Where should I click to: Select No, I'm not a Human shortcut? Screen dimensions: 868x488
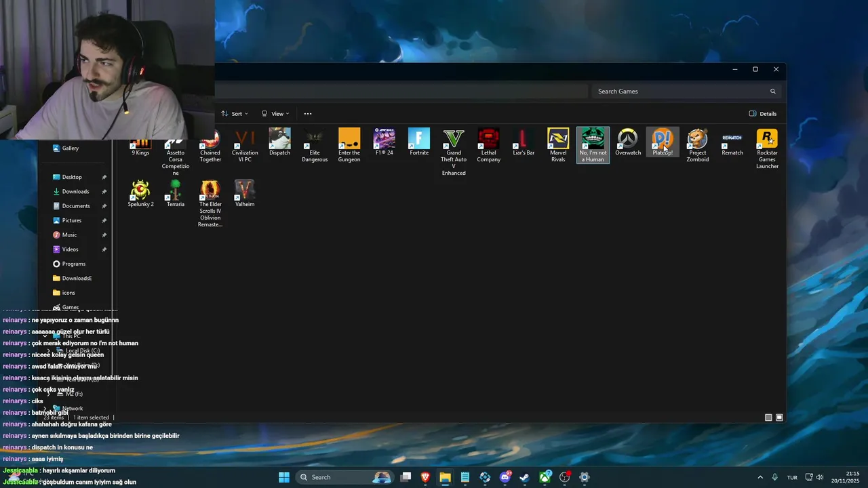(x=593, y=146)
